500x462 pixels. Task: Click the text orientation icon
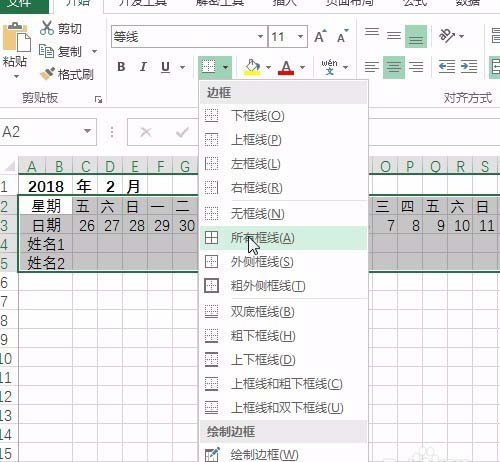pos(447,35)
